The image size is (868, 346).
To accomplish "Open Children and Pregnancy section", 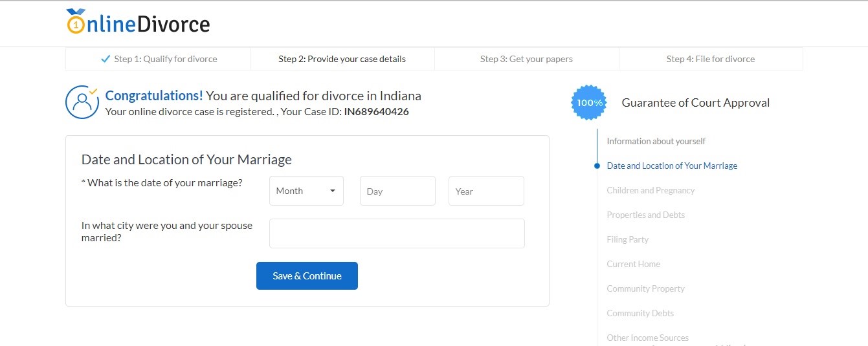I will coord(651,190).
